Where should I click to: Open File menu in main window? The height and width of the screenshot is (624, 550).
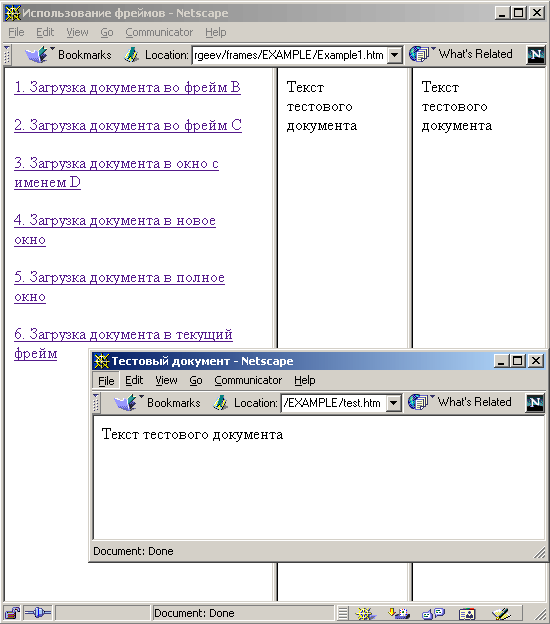click(x=16, y=32)
